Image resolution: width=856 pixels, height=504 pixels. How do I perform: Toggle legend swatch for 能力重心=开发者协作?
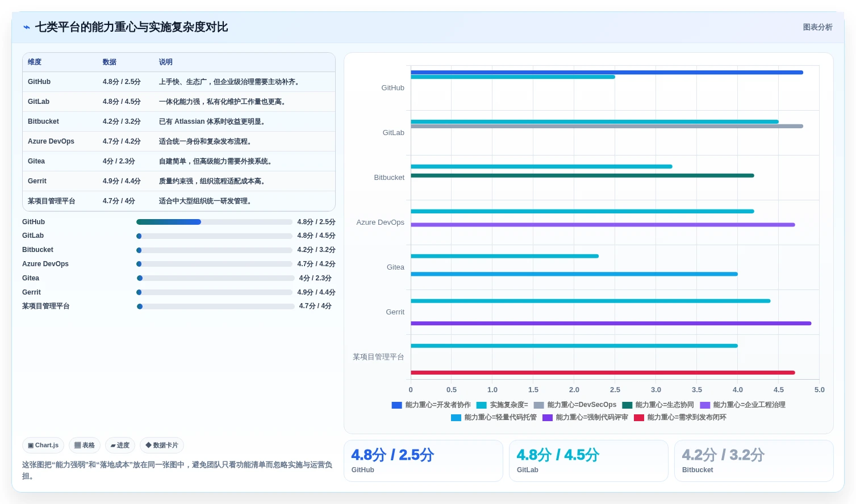[397, 405]
